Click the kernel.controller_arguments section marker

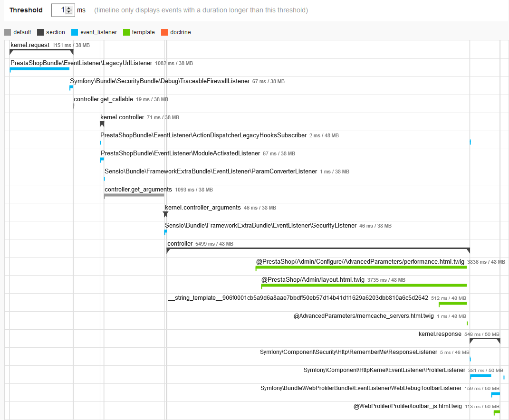pyautogui.click(x=165, y=214)
